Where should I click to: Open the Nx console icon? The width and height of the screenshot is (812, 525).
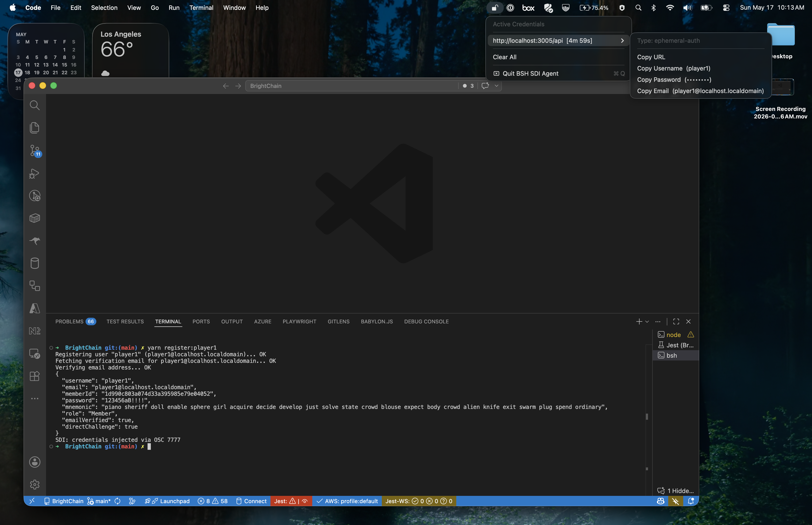(x=34, y=331)
